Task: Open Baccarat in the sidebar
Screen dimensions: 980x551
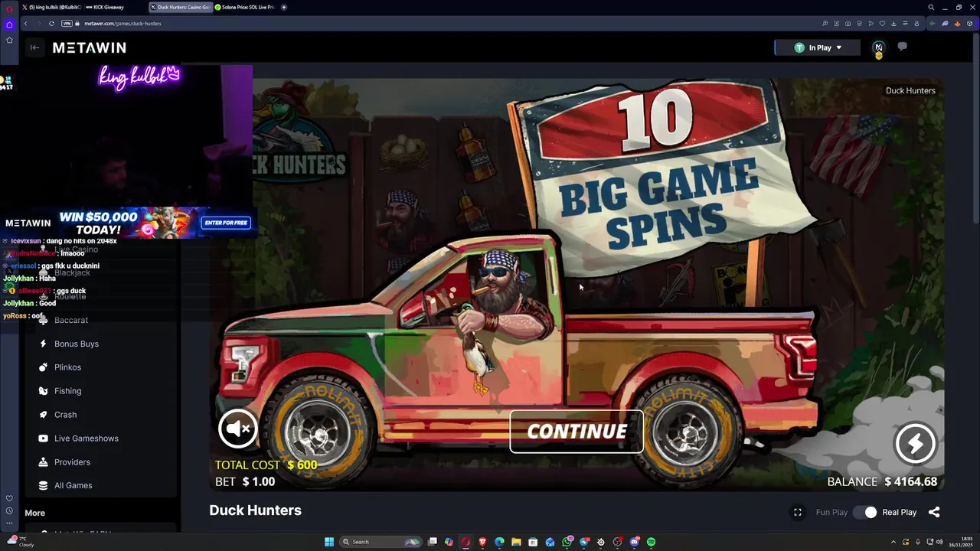Action: point(71,320)
